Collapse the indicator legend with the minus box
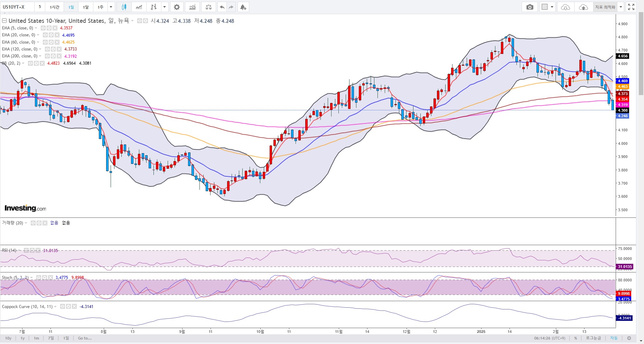This screenshot has width=644, height=344. 4,21
